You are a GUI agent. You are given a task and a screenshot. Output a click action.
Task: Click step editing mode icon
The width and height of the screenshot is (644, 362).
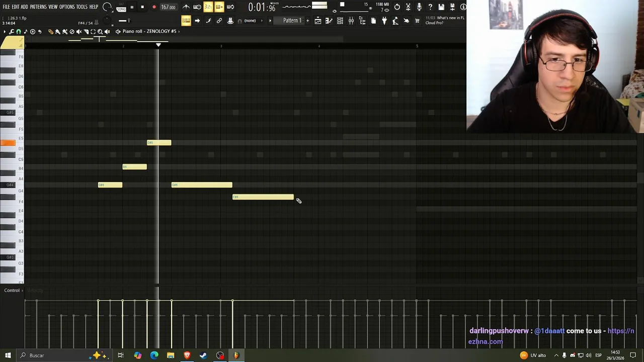click(x=208, y=21)
